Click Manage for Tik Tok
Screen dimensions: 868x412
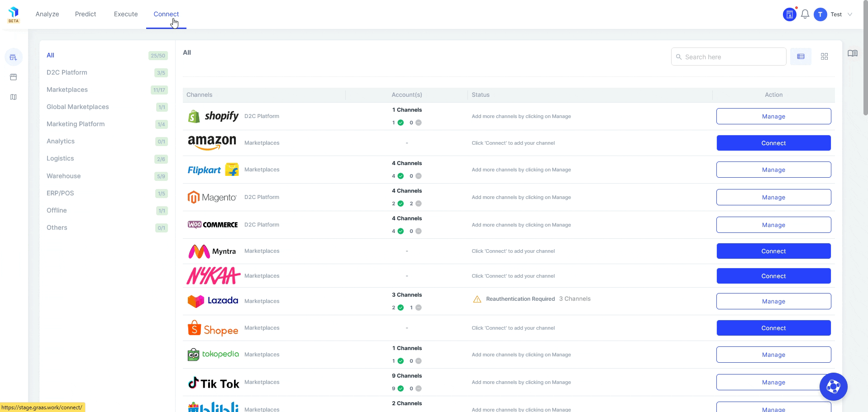pyautogui.click(x=773, y=382)
